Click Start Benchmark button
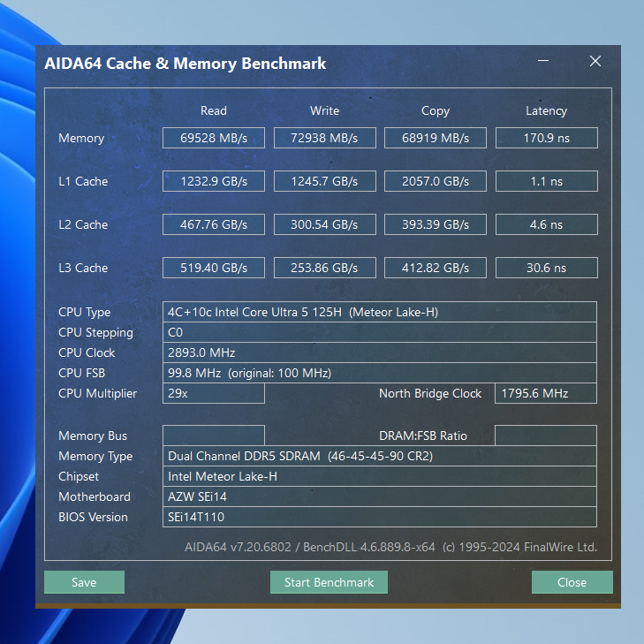The image size is (644, 644). point(329,582)
